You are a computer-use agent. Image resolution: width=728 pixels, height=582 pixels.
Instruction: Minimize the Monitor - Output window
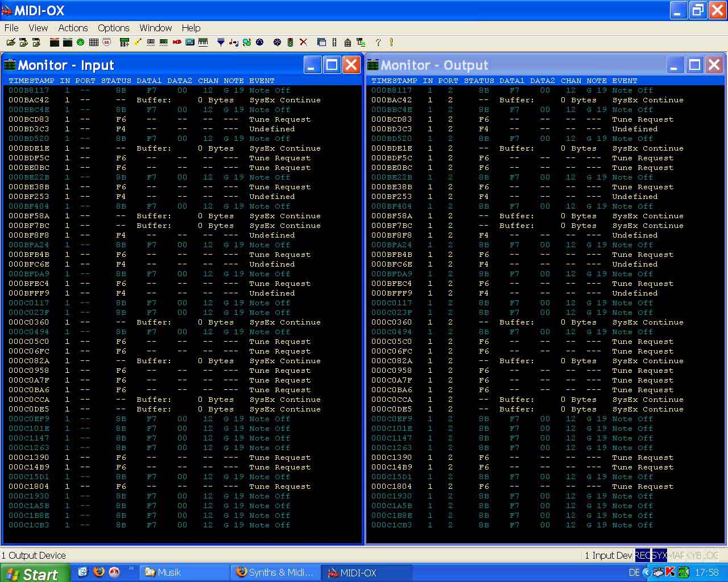click(x=675, y=65)
